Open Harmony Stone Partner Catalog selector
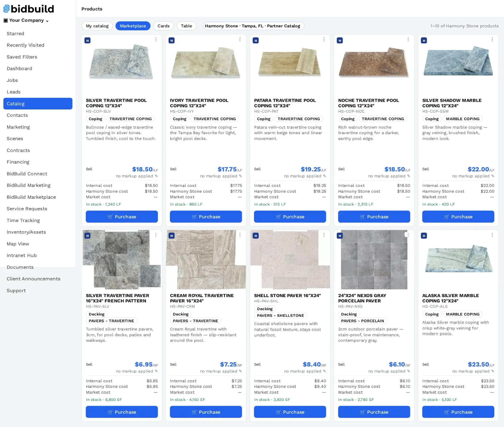Screen dimensions: 504x427 (253, 26)
